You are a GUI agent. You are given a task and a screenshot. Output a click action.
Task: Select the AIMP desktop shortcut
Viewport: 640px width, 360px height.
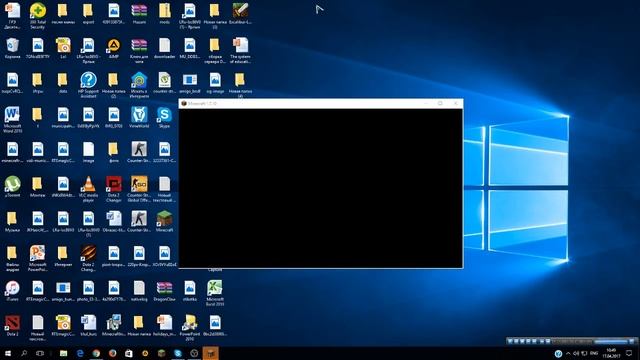click(x=113, y=48)
